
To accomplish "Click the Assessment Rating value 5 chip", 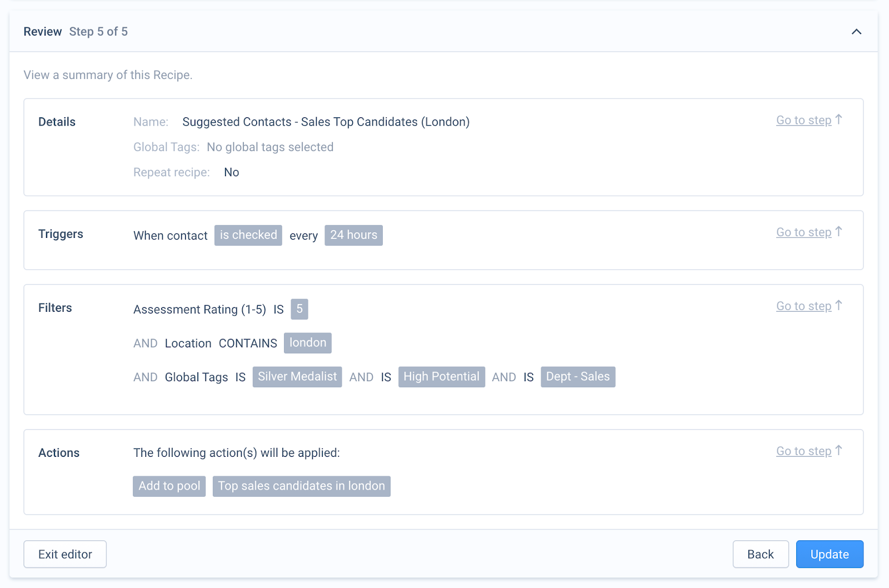I will tap(299, 309).
